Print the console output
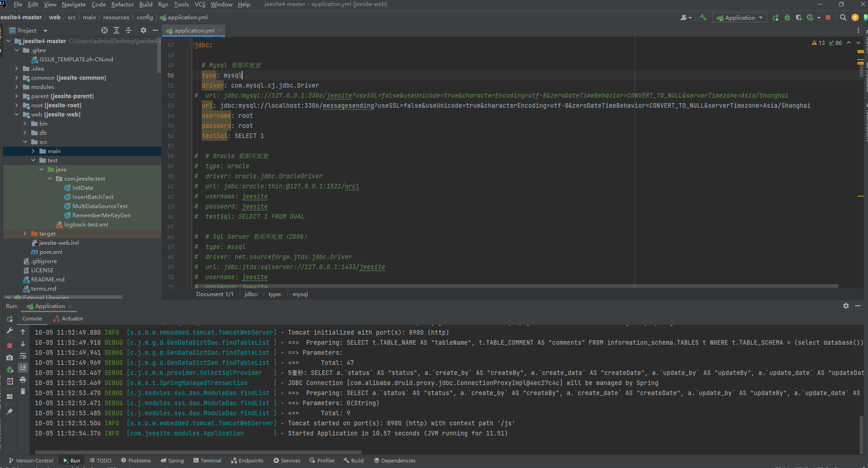 23,380
